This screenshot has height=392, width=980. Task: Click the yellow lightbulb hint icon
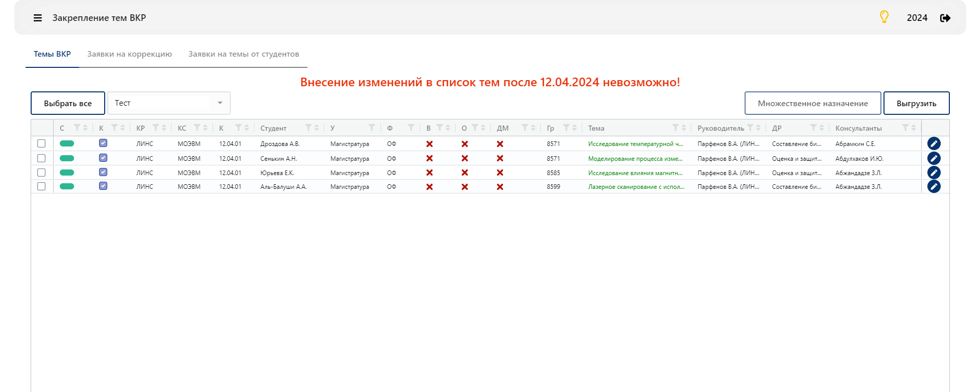coord(884,17)
